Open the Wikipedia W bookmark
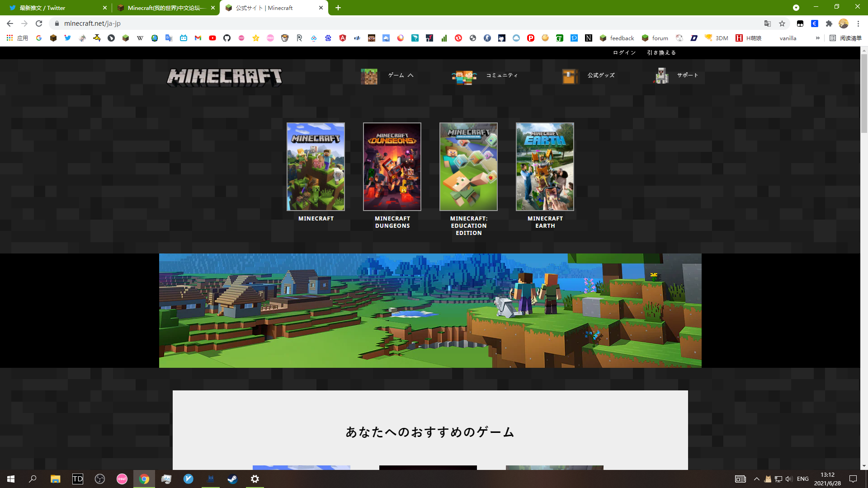 coord(140,38)
